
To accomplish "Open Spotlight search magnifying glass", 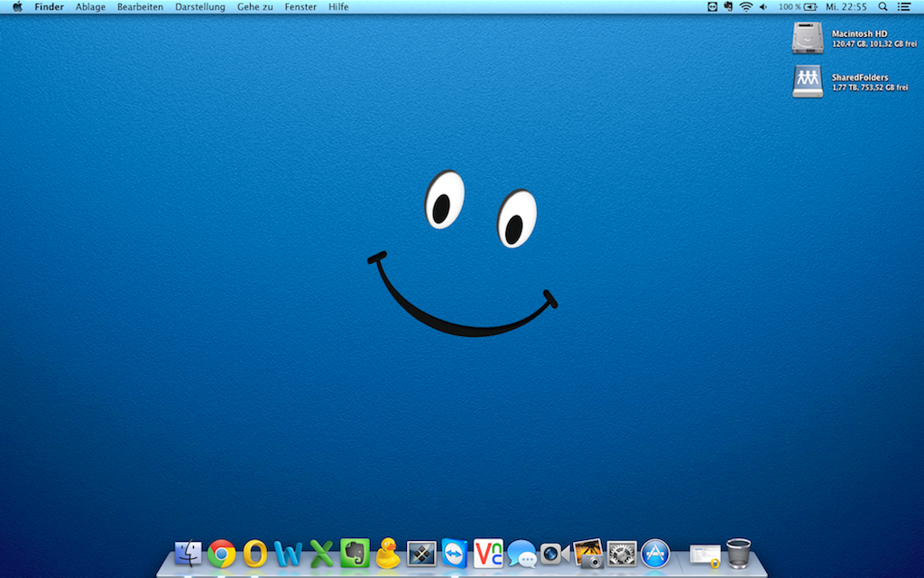I will 882,7.
